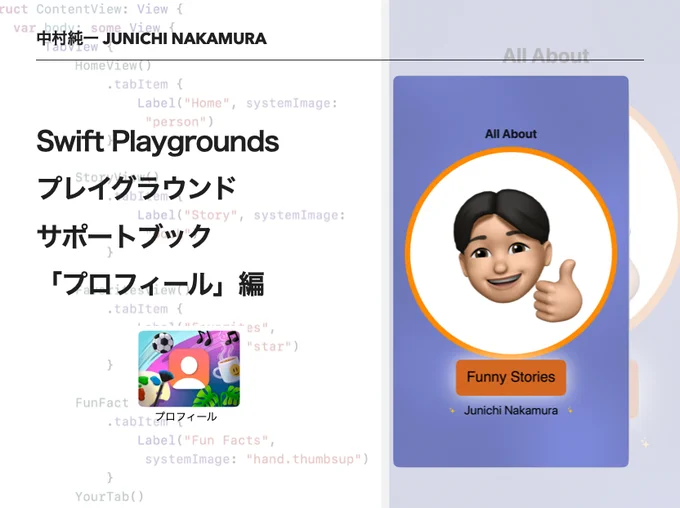
Task: Click the Funny Stories orange button
Action: pos(511,377)
